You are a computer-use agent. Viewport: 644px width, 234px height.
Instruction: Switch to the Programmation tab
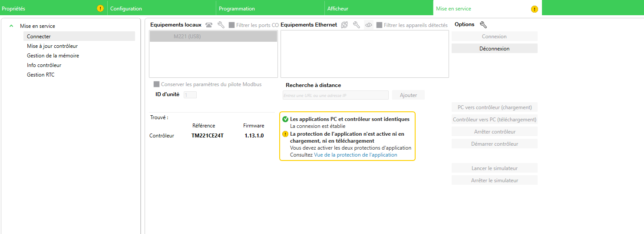click(237, 9)
